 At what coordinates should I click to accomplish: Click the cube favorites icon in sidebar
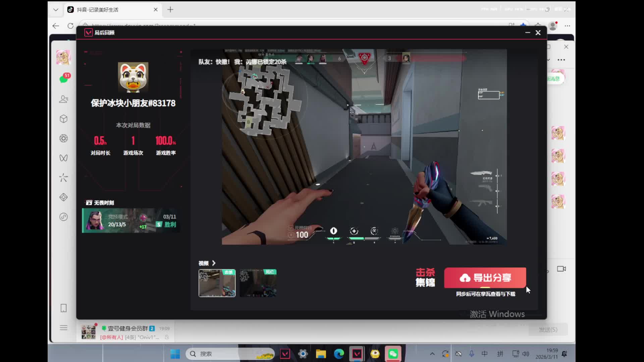tap(64, 119)
